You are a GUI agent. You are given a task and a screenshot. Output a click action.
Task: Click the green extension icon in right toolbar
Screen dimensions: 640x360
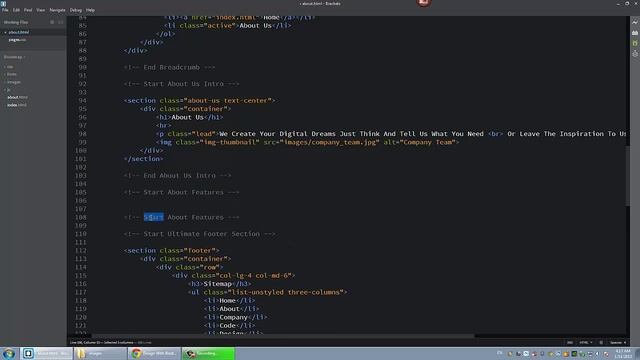coord(635,43)
